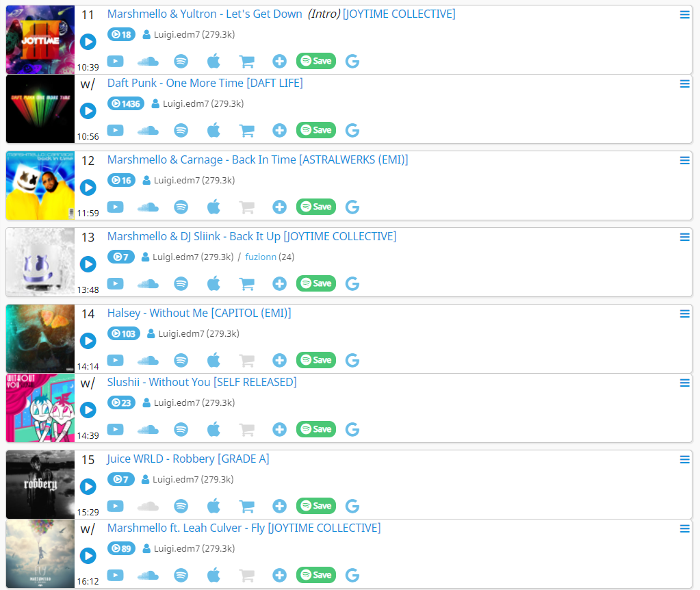Image resolution: width=700 pixels, height=590 pixels.
Task: Open Apple Music icon for Back It Up
Action: [x=214, y=283]
